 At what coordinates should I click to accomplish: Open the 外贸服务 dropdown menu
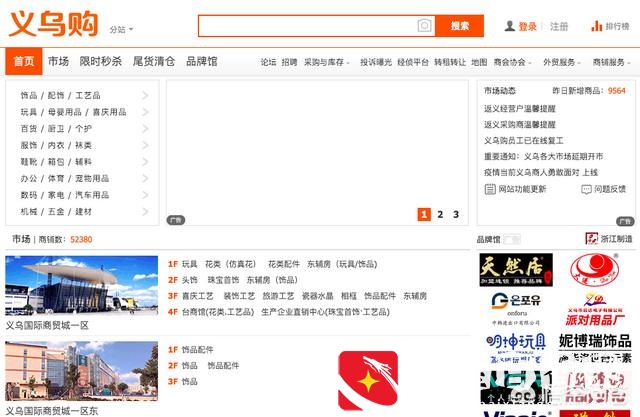point(562,62)
